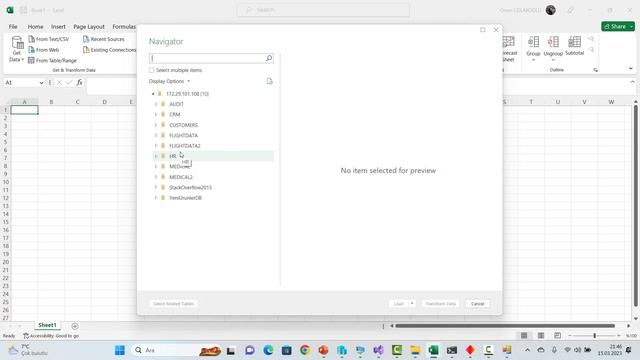Choose From Web data source
Screen dimensions: 640x360
[x=44, y=50]
